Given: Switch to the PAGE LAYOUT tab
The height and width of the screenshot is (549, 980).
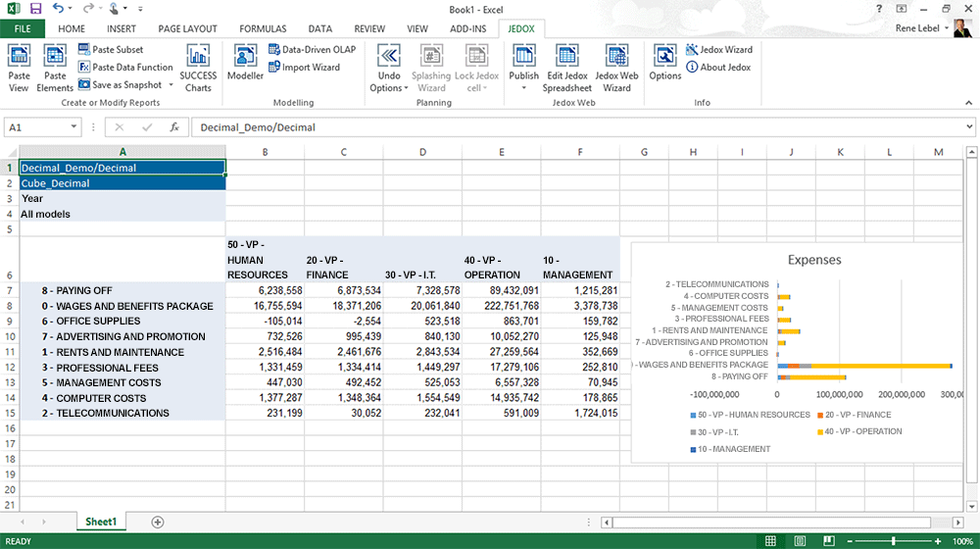Looking at the screenshot, I should [187, 28].
